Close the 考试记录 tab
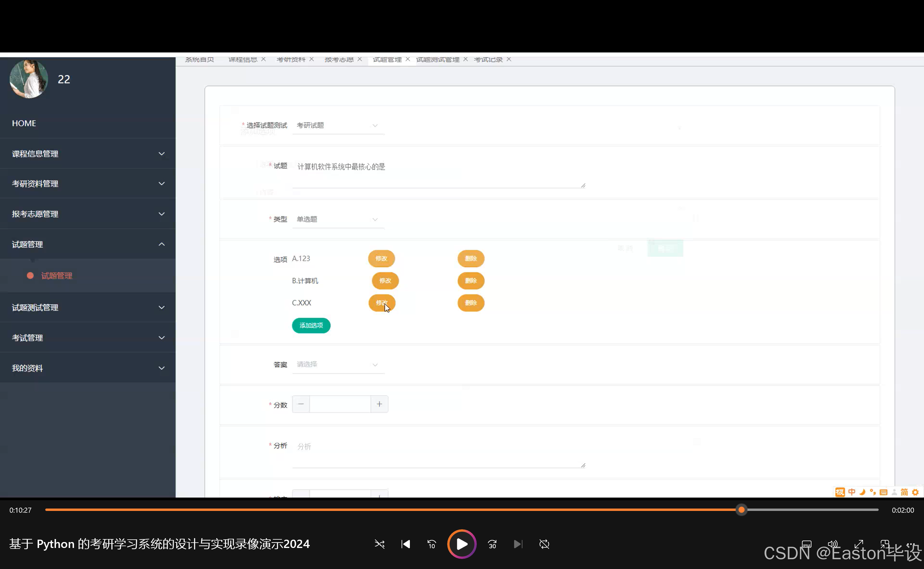This screenshot has width=924, height=569. pyautogui.click(x=509, y=60)
